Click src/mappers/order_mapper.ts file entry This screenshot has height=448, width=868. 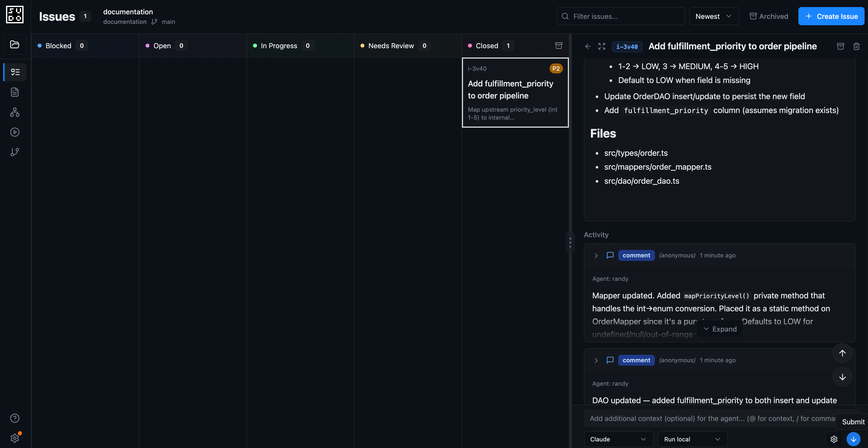point(658,167)
